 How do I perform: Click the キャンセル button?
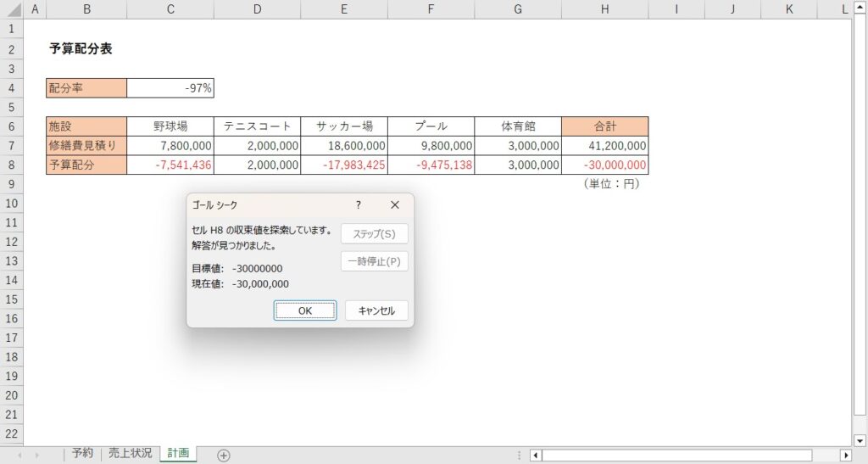pos(376,310)
